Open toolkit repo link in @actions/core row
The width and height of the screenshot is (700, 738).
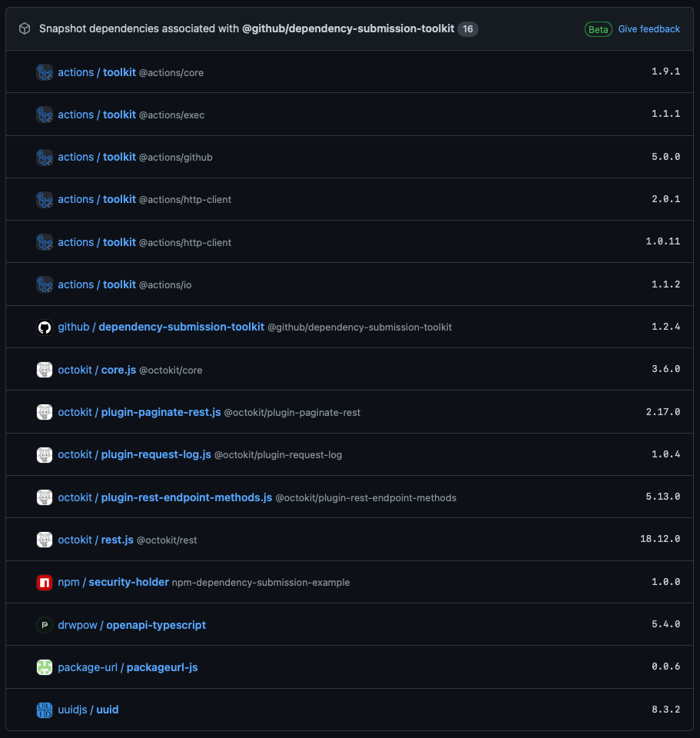pyautogui.click(x=120, y=72)
